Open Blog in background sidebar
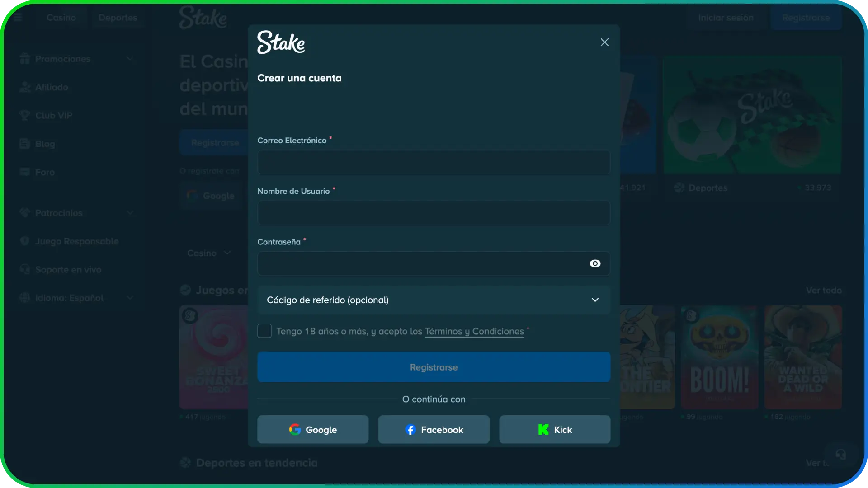This screenshot has height=488, width=868. click(45, 144)
